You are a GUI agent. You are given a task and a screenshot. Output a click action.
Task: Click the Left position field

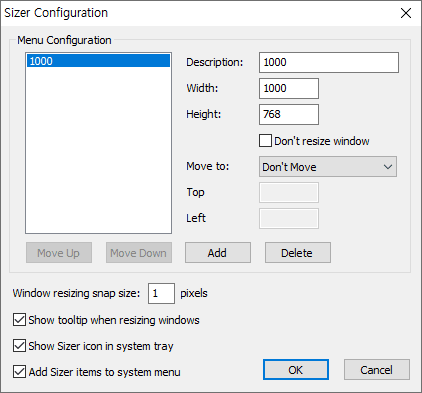tap(289, 218)
